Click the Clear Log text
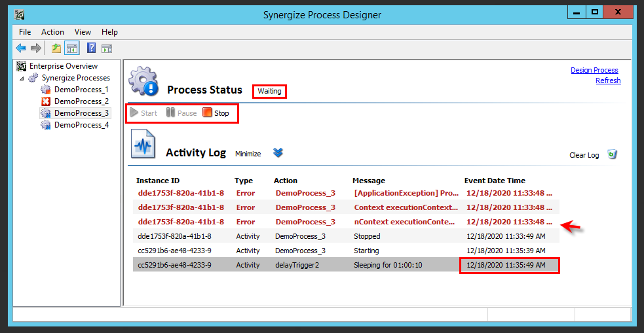The height and width of the screenshot is (333, 644). tap(584, 155)
